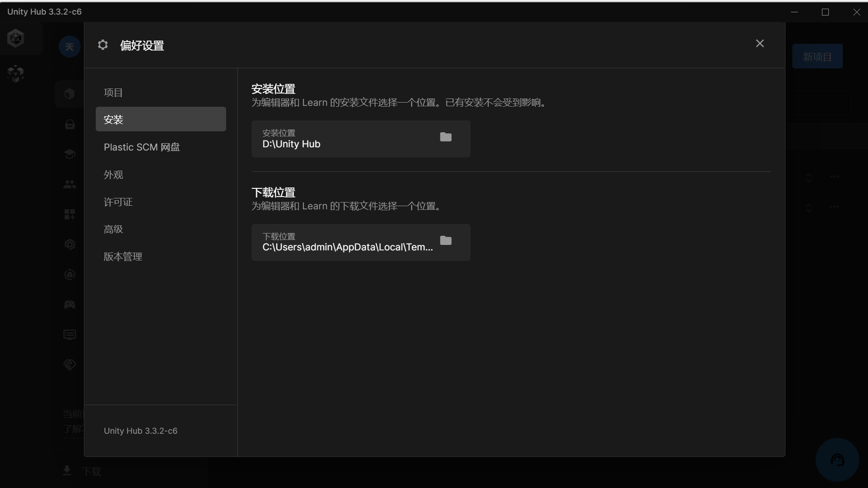
Task: Open Projects cube icon in Hub sidebar
Action: click(x=69, y=94)
